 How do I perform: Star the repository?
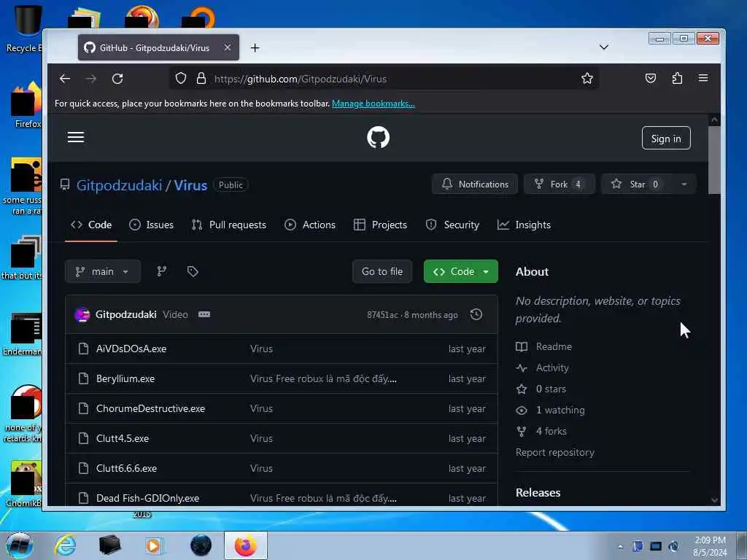[x=636, y=184]
